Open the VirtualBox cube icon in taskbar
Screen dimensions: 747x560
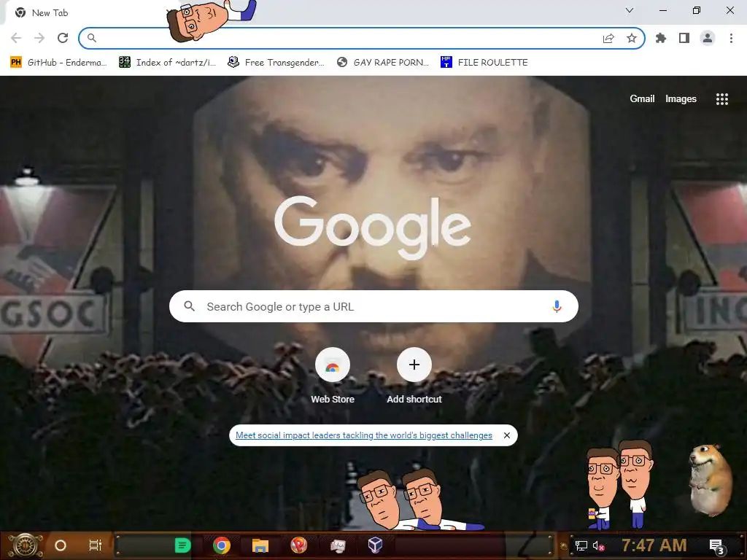click(376, 545)
